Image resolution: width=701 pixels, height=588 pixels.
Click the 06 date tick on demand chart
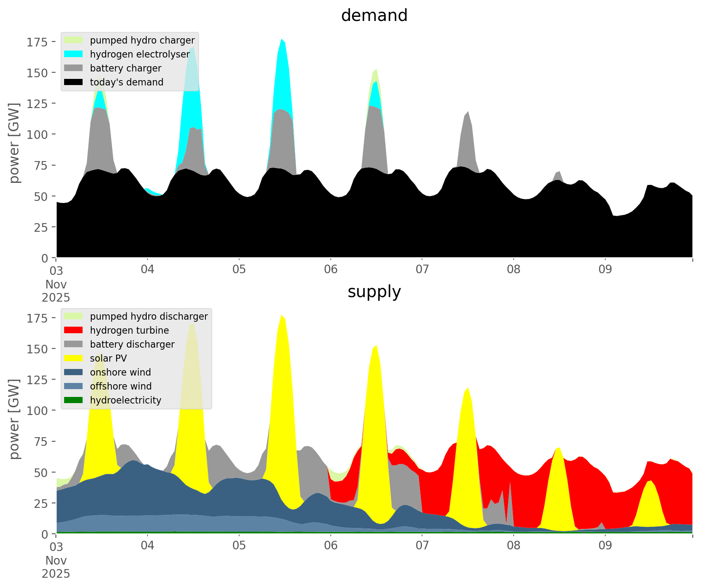pos(330,270)
